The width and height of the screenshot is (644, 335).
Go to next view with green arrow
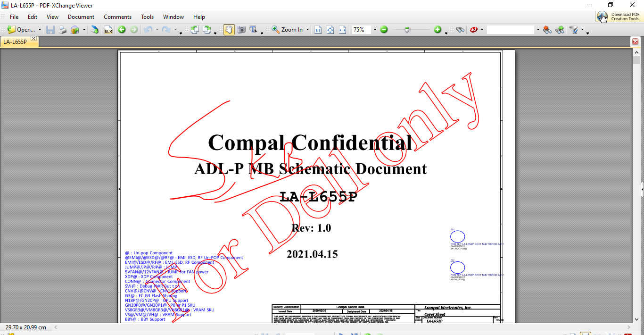tap(134, 30)
